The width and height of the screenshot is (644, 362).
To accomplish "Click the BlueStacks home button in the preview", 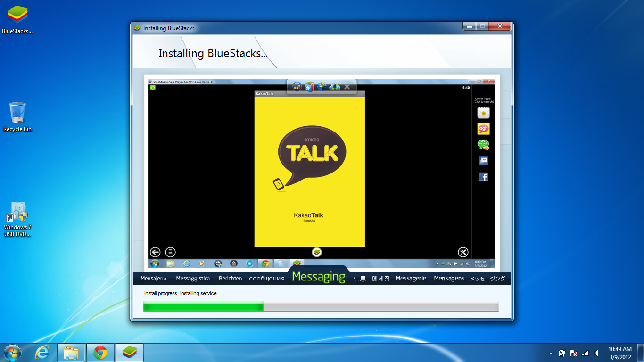I will (317, 252).
